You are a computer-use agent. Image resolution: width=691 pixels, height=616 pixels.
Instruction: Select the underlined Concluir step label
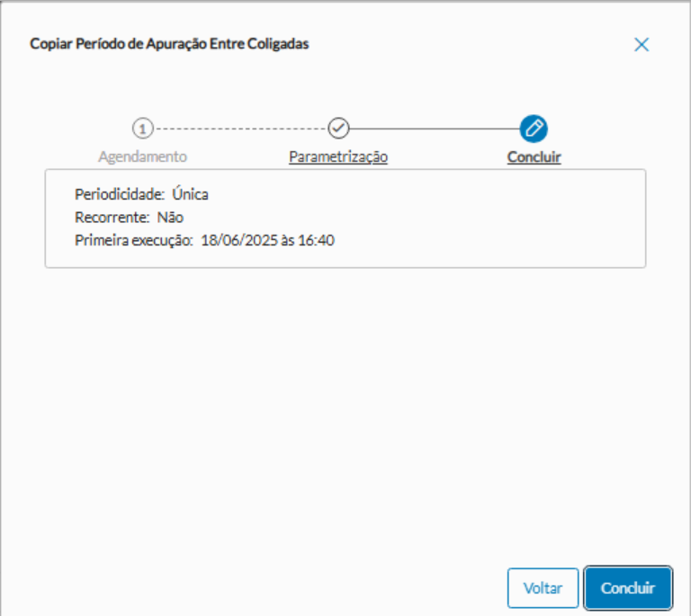pyautogui.click(x=534, y=157)
